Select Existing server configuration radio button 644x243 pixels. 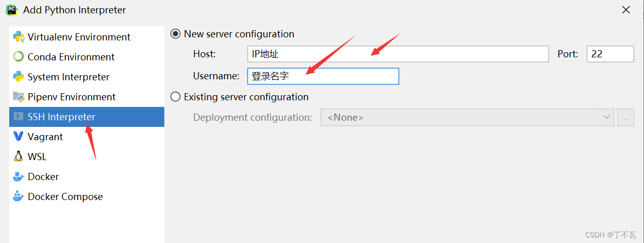176,97
